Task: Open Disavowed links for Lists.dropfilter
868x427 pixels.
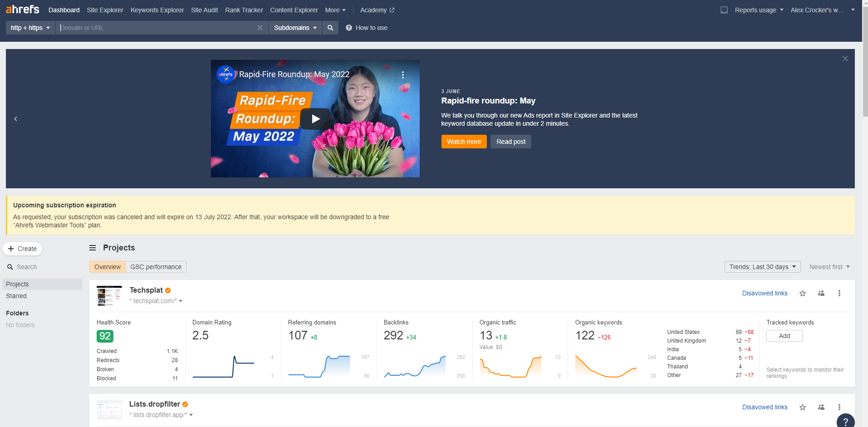Action: (x=765, y=407)
